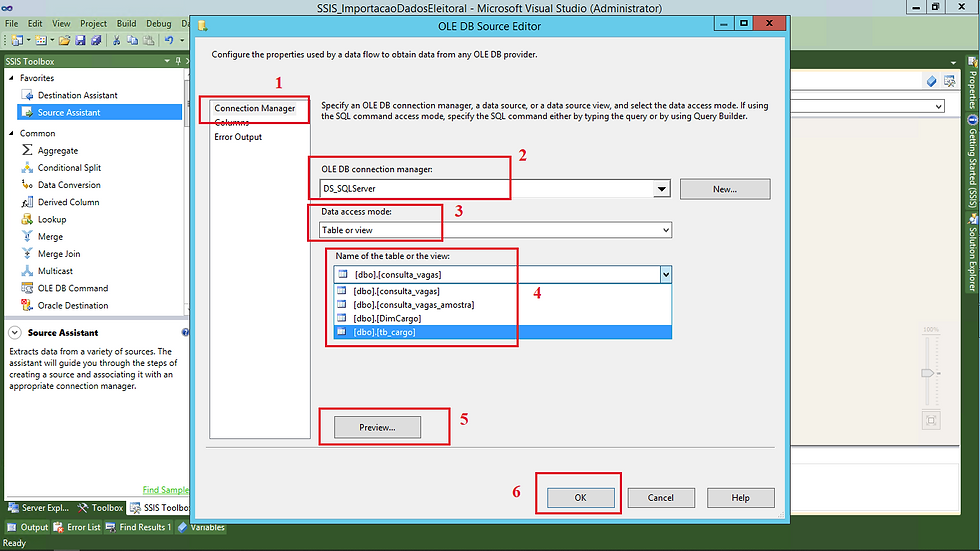Click the Open File folder icon
This screenshot has width=980, height=551.
tap(64, 41)
